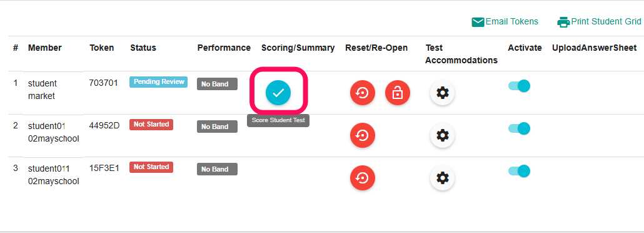Disable Activate switch for student01 02mayschool
Image resolution: width=644 pixels, height=233 pixels.
click(x=519, y=128)
